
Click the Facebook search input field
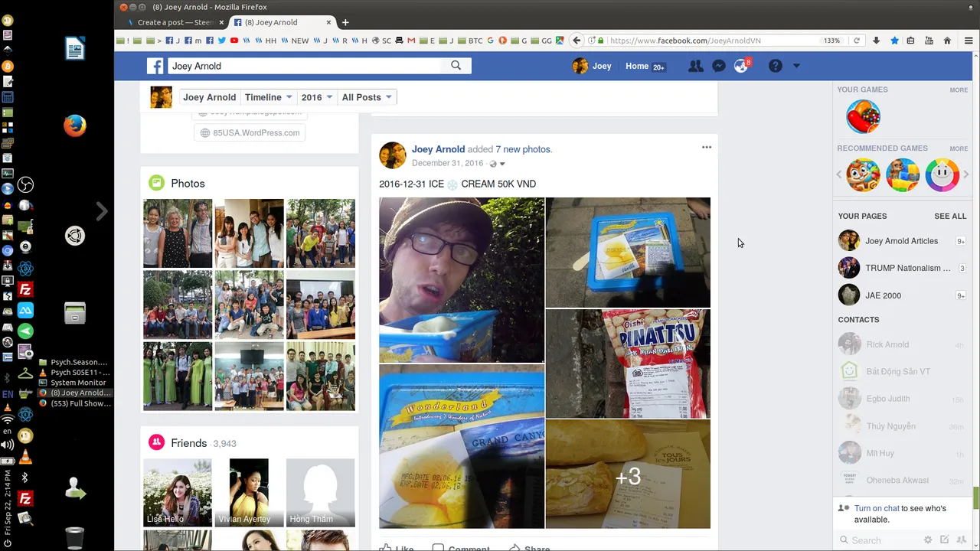coord(304,66)
